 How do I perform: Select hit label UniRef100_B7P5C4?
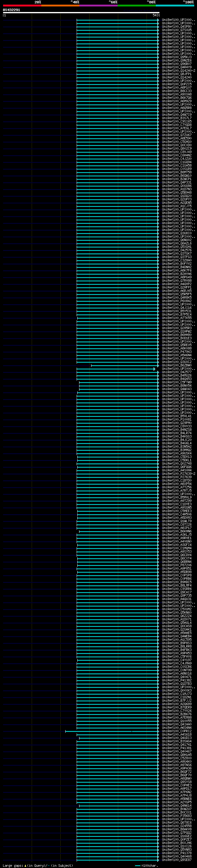[x=177, y=314]
